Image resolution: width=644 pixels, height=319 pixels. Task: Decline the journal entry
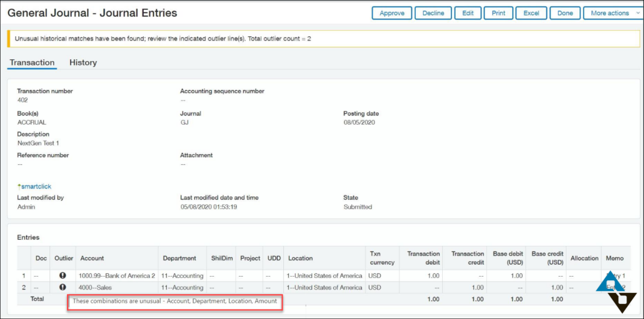coord(433,13)
